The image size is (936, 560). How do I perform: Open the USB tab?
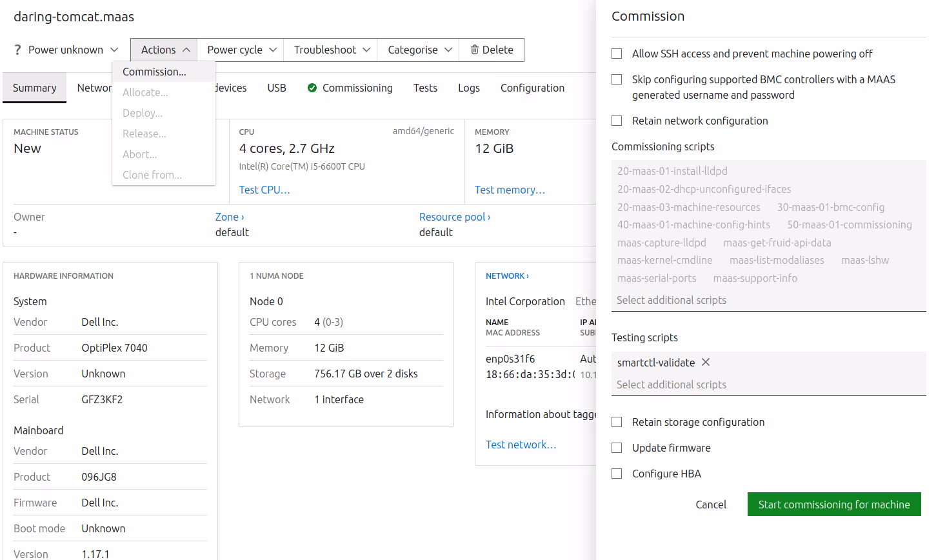click(277, 88)
